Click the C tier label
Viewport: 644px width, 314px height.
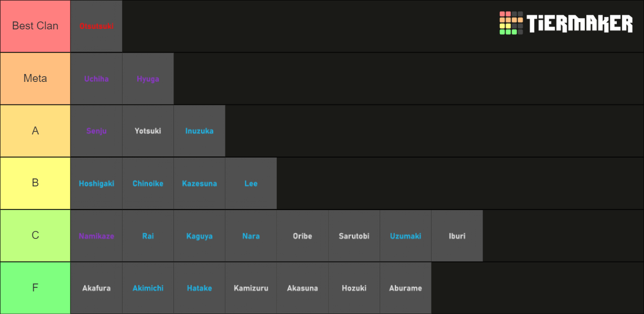[x=35, y=236]
